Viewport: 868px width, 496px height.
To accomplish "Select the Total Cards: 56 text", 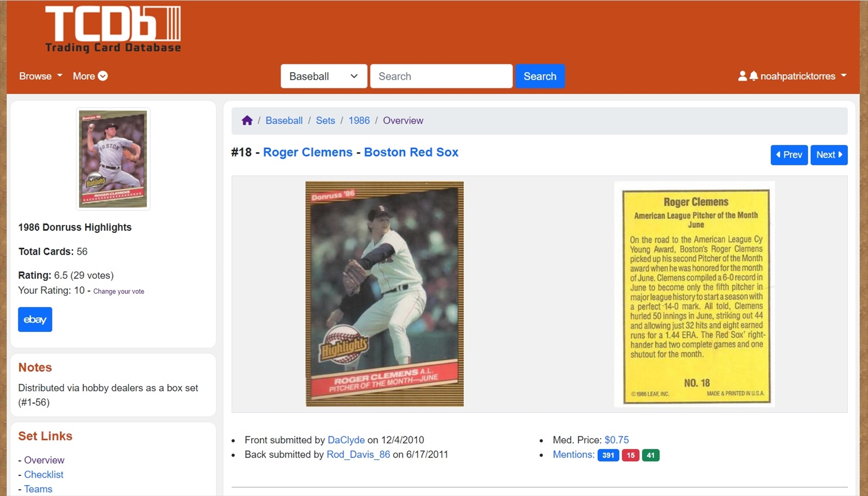I will click(53, 252).
